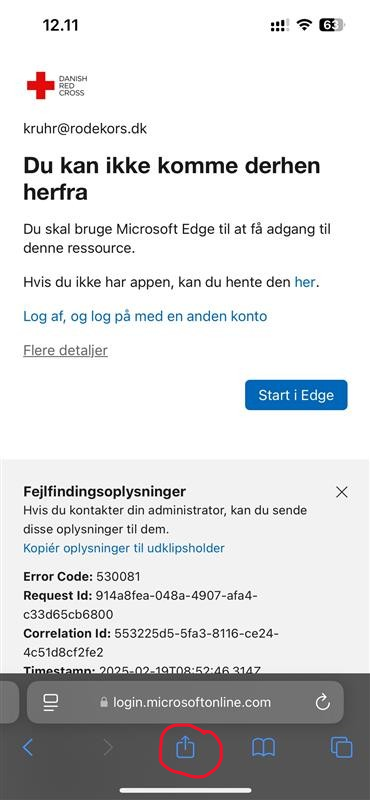Tap the Safari share icon
370x800 pixels.
coord(186,747)
